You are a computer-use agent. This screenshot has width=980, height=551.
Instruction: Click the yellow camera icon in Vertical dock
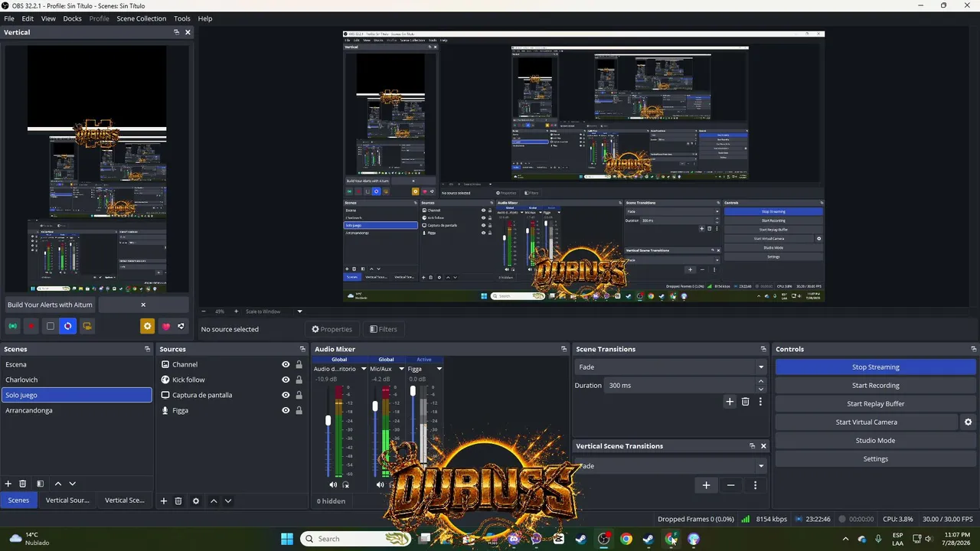(87, 326)
